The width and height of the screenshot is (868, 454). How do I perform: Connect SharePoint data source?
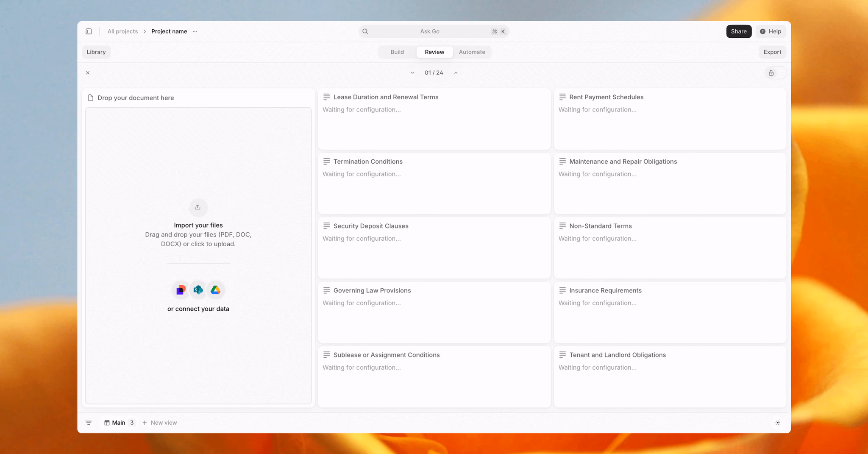tap(198, 290)
